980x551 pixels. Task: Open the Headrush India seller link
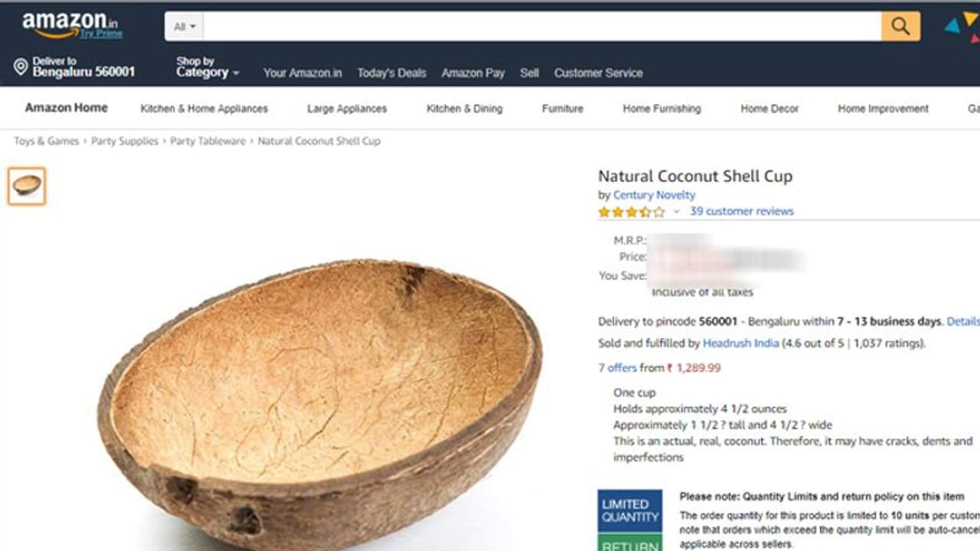coord(740,343)
